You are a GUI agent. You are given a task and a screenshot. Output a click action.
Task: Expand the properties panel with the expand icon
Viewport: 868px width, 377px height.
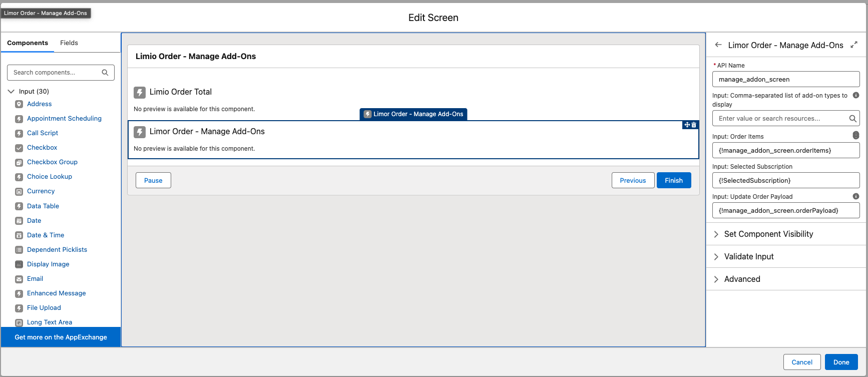click(854, 45)
